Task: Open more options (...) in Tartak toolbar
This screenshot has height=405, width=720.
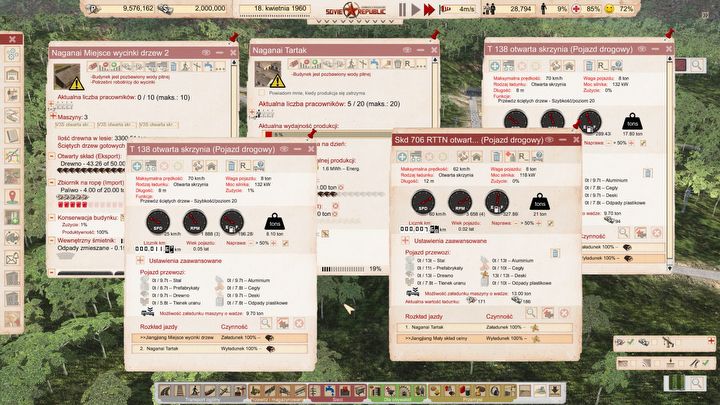Action: (x=421, y=64)
